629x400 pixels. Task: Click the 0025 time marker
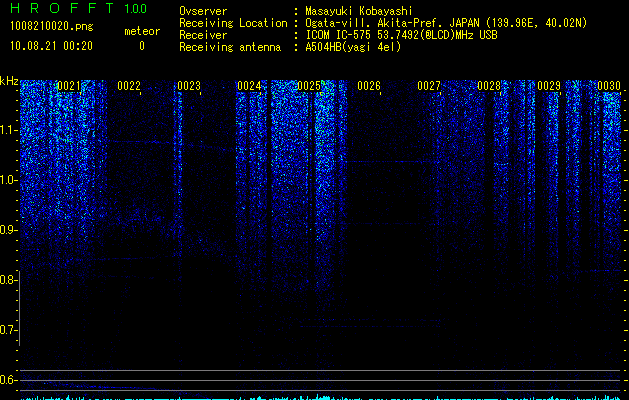[309, 86]
